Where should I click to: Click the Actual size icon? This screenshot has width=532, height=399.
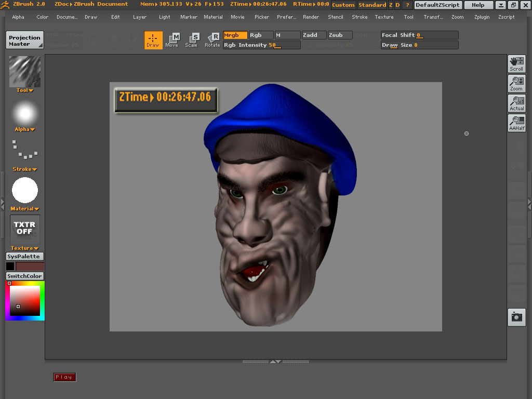click(x=516, y=103)
